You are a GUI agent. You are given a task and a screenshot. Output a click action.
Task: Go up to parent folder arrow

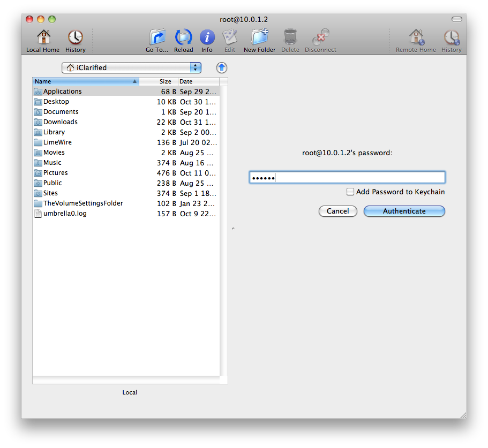point(222,67)
